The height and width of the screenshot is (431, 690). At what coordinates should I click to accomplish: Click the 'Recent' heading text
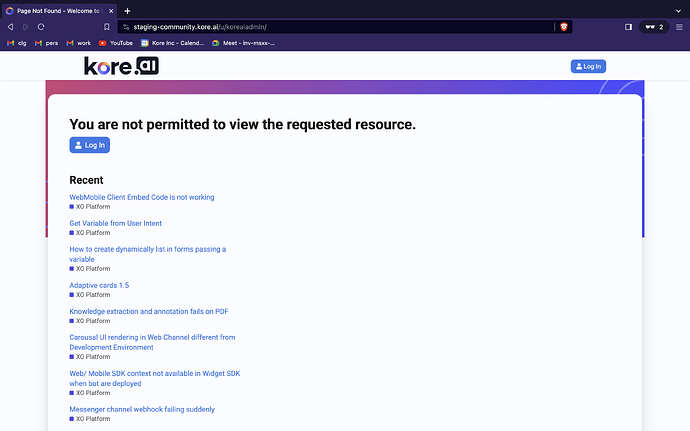(x=86, y=180)
